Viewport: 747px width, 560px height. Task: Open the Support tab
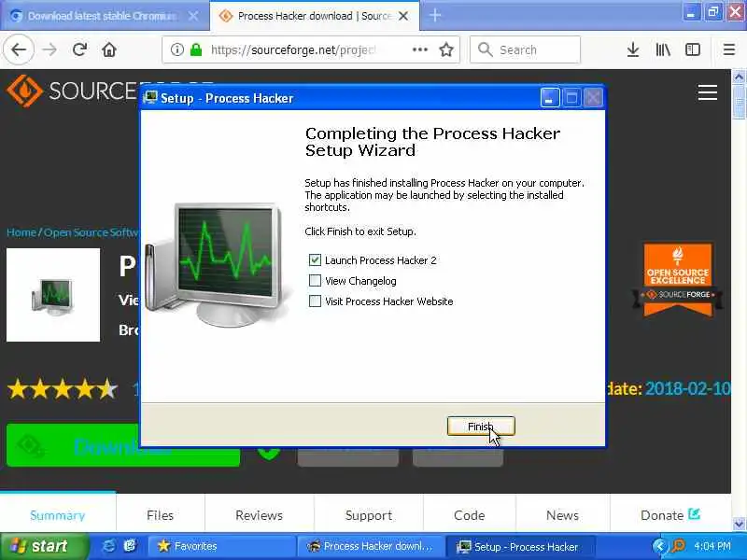[369, 515]
